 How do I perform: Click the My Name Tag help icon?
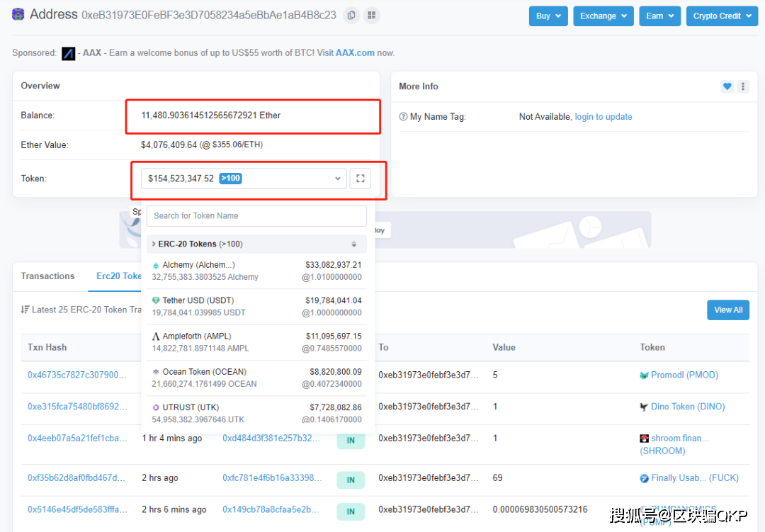click(x=403, y=117)
